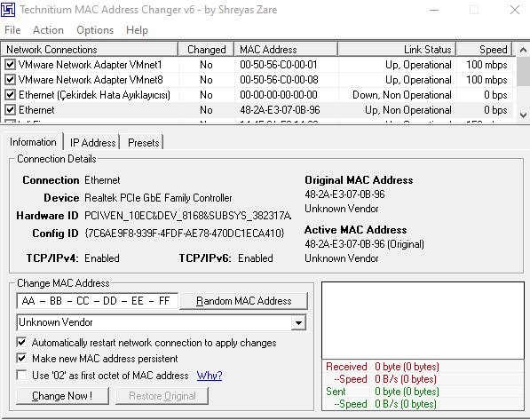
Task: Minimize the MAC Address Changer window
Action: [x=434, y=10]
